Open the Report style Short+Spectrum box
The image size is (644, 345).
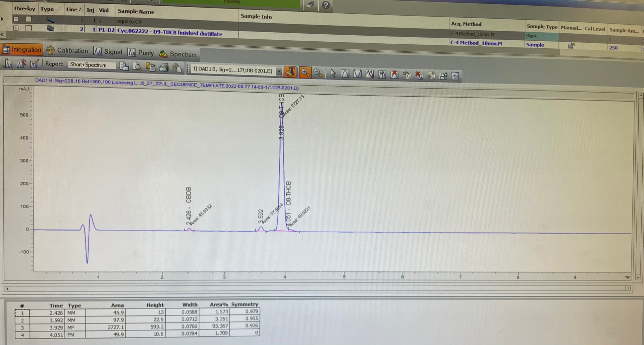(x=92, y=65)
